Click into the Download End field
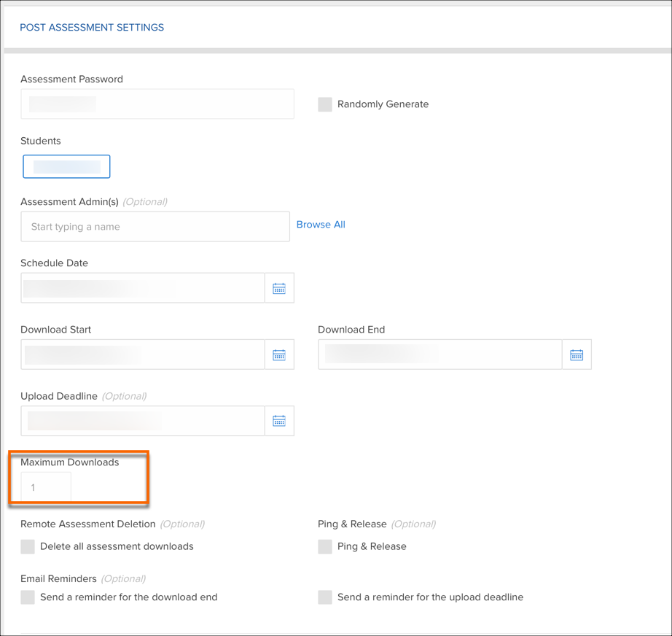The image size is (672, 636). tap(440, 354)
